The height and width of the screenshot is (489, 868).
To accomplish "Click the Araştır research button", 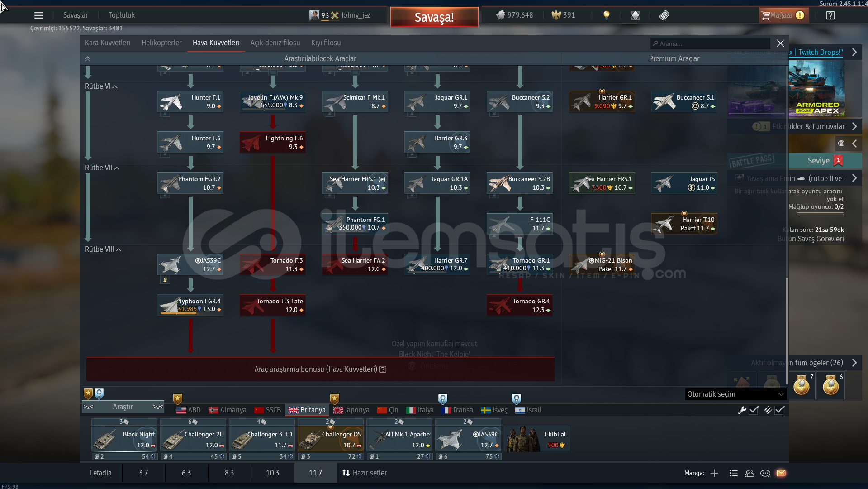I will coord(123,407).
